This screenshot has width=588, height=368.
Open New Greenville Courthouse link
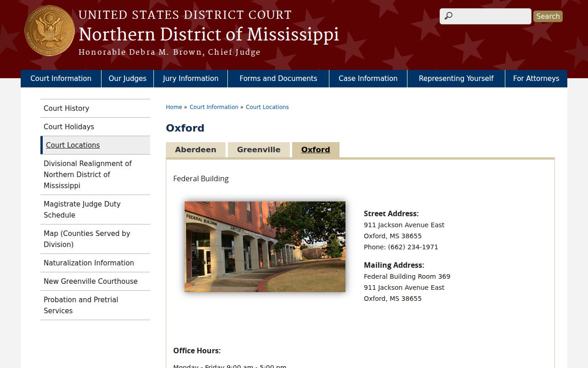[x=95, y=282]
